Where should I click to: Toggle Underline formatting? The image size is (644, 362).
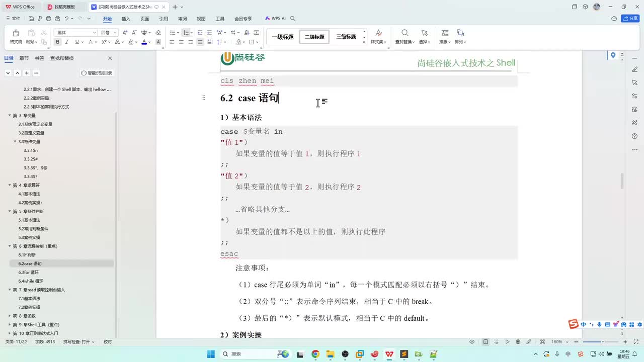tap(76, 42)
